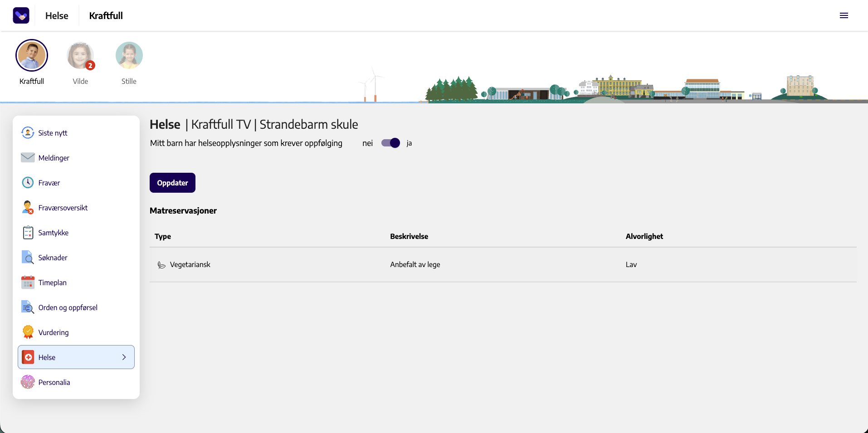Click the Anbefalt av lege cell
This screenshot has height=433, width=868.
[415, 264]
